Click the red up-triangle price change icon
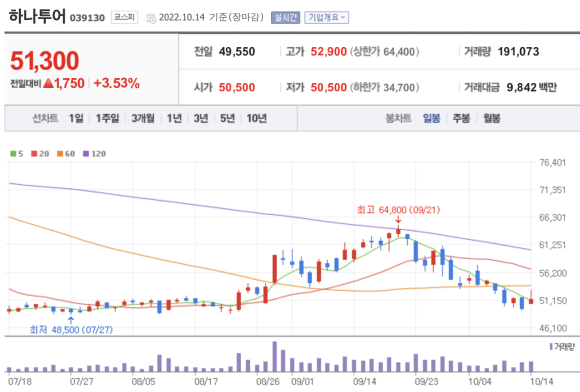The height and width of the screenshot is (392, 580). (x=48, y=83)
